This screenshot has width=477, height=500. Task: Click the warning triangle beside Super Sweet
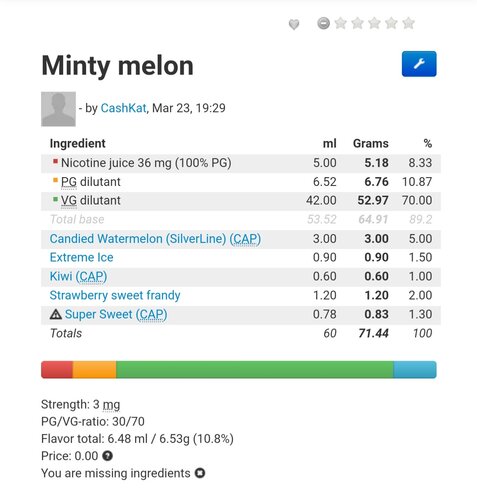pyautogui.click(x=56, y=314)
